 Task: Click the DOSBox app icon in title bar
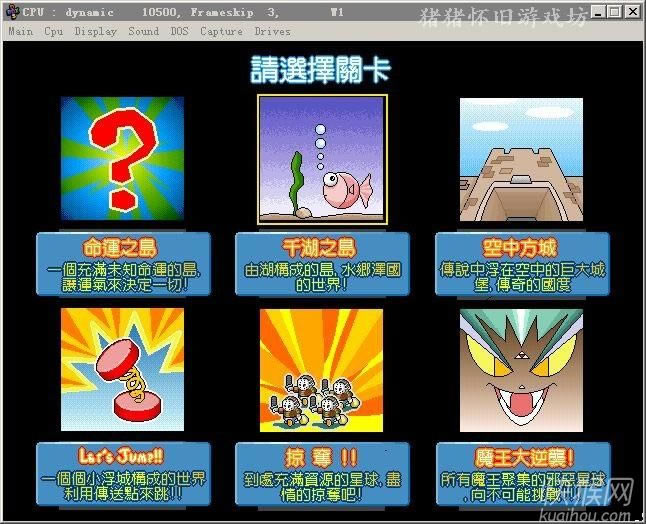point(11,12)
